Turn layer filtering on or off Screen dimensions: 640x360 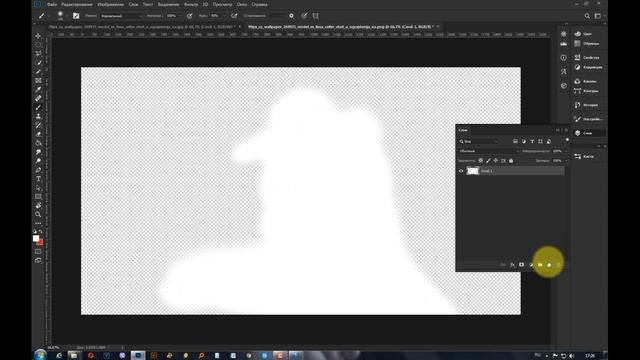click(x=567, y=140)
